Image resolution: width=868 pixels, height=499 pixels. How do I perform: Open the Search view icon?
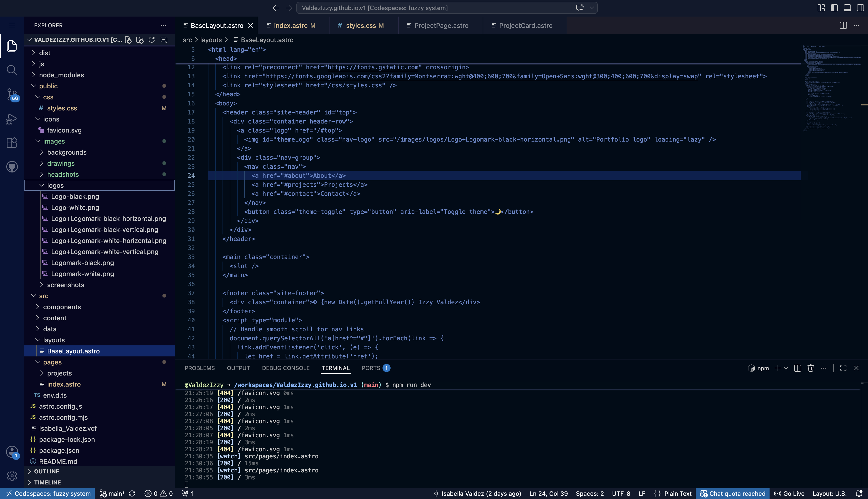pos(12,70)
